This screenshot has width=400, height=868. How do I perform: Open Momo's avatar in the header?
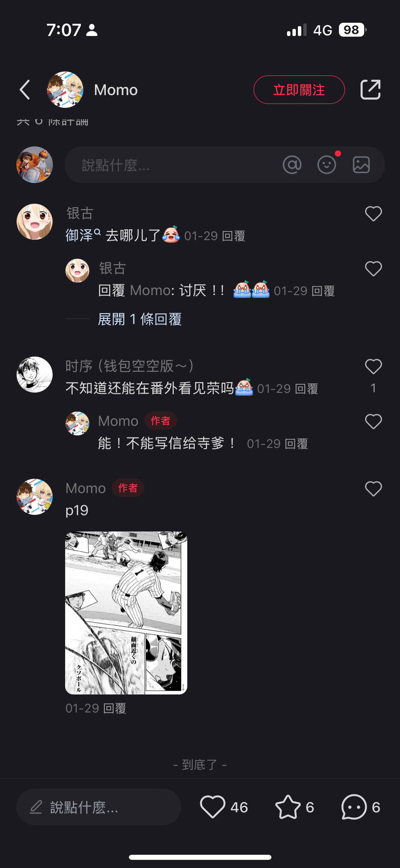tap(65, 90)
